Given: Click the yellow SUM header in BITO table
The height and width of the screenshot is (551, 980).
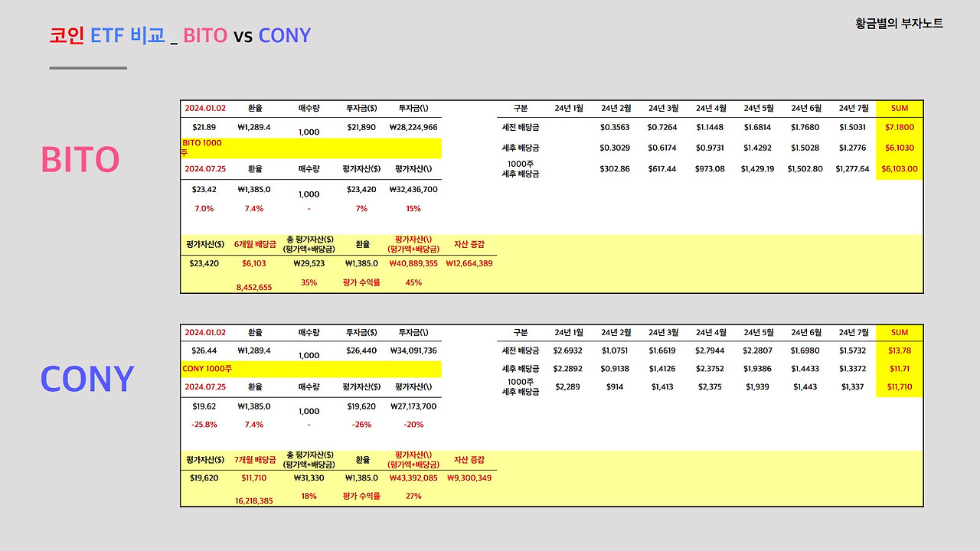Looking at the screenshot, I should pyautogui.click(x=899, y=108).
